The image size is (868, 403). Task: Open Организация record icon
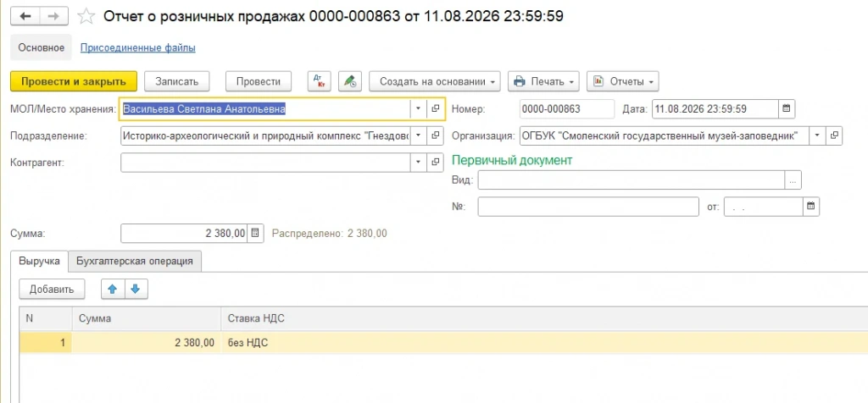834,135
